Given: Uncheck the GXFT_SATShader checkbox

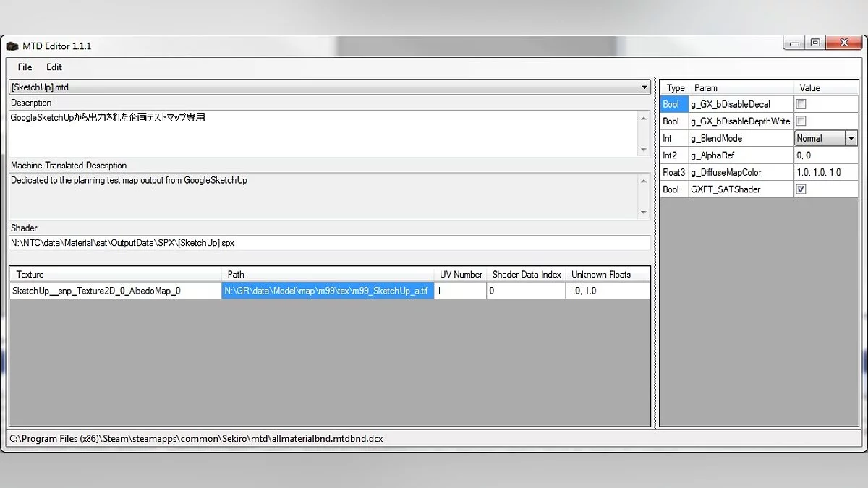Looking at the screenshot, I should 801,189.
